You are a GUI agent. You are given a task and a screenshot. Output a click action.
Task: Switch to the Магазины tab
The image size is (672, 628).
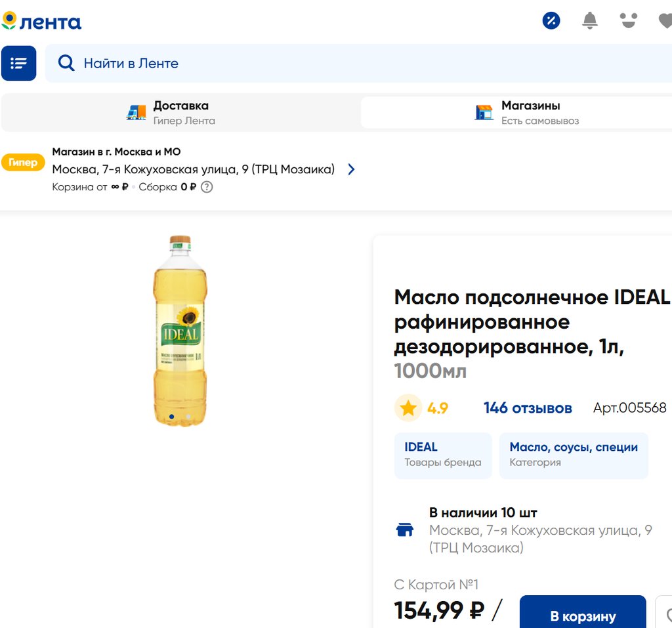click(x=517, y=113)
